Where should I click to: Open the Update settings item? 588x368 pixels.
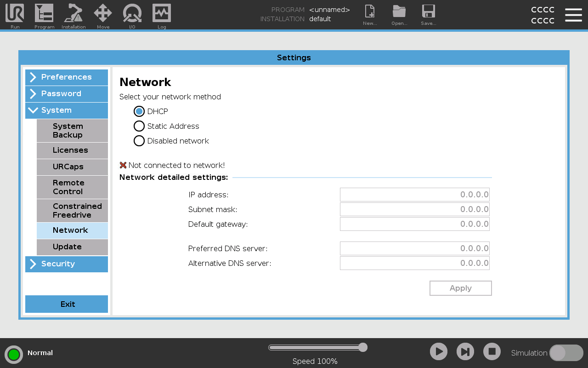[x=72, y=247]
